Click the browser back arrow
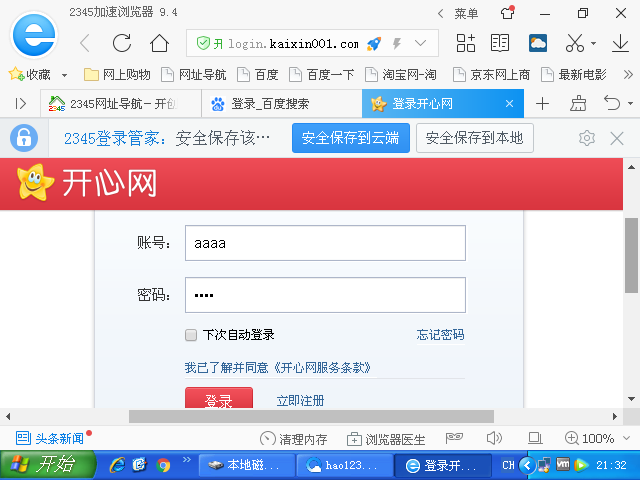 tap(85, 43)
